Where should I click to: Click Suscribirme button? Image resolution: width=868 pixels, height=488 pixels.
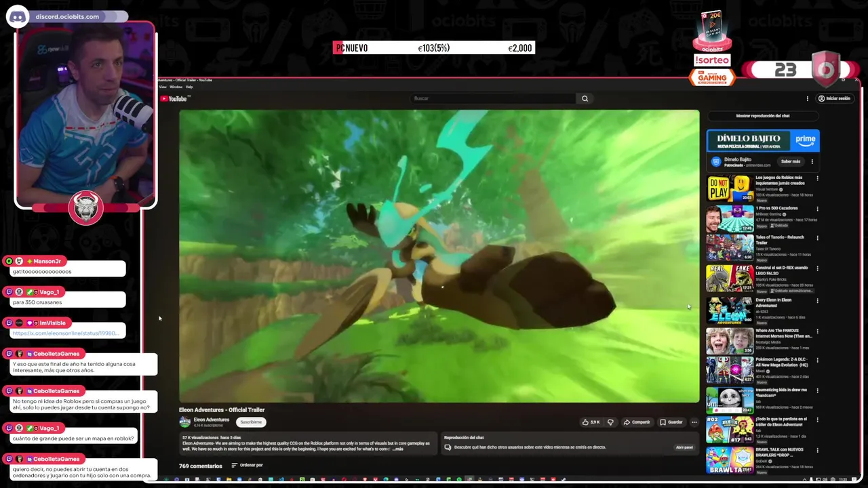tap(251, 422)
